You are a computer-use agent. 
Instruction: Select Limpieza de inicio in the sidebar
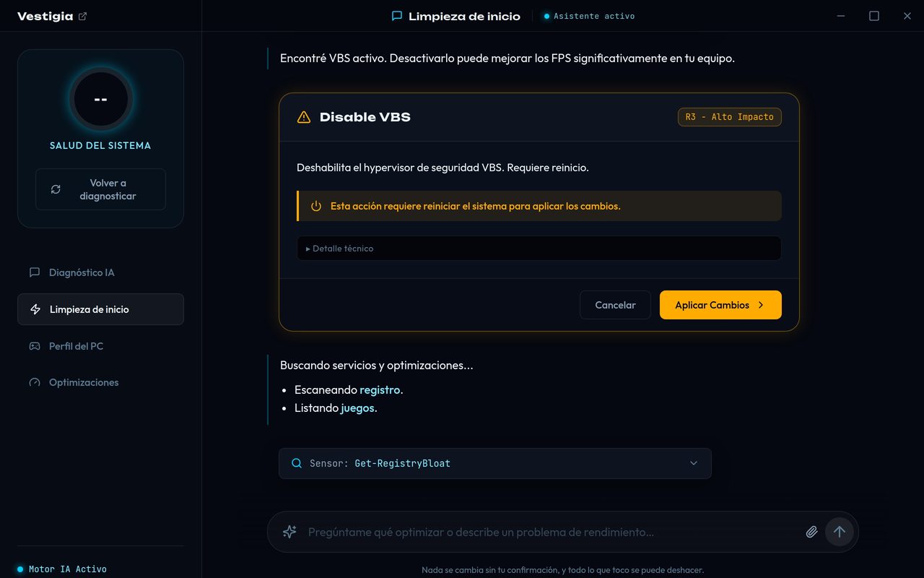click(x=100, y=309)
